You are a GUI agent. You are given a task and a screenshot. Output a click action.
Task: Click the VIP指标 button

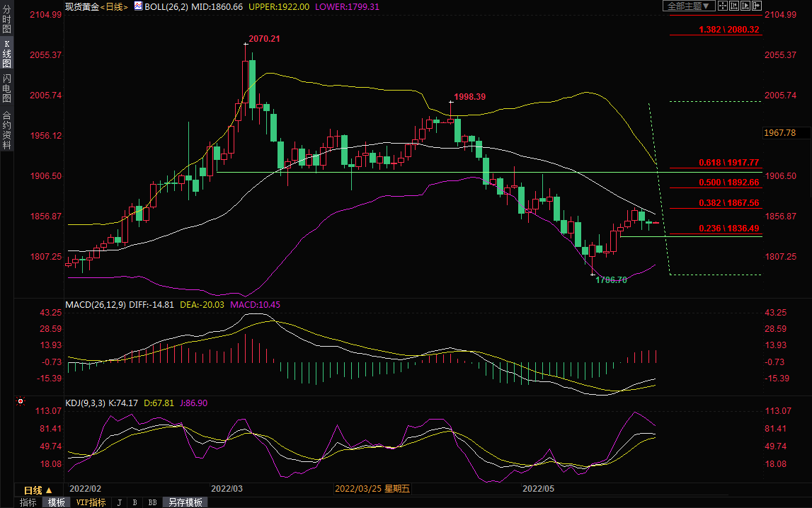tap(91, 502)
